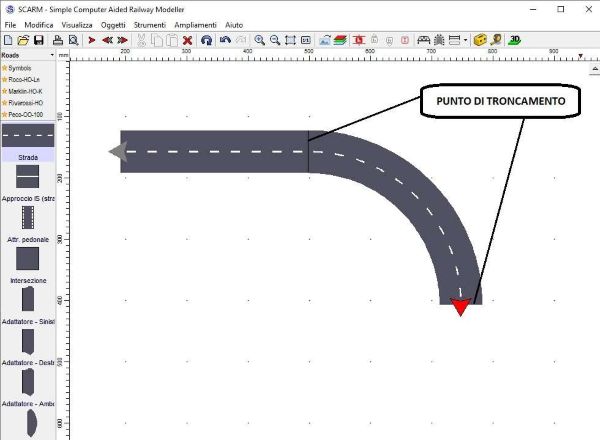Viewport: 600px width, 440px height.
Task: Click the background image icon in toolbar
Action: [325, 40]
